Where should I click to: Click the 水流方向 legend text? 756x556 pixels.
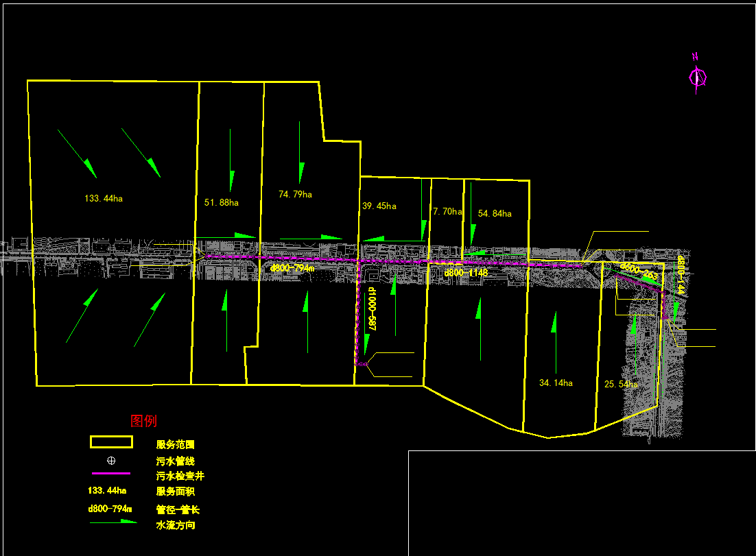[176, 525]
